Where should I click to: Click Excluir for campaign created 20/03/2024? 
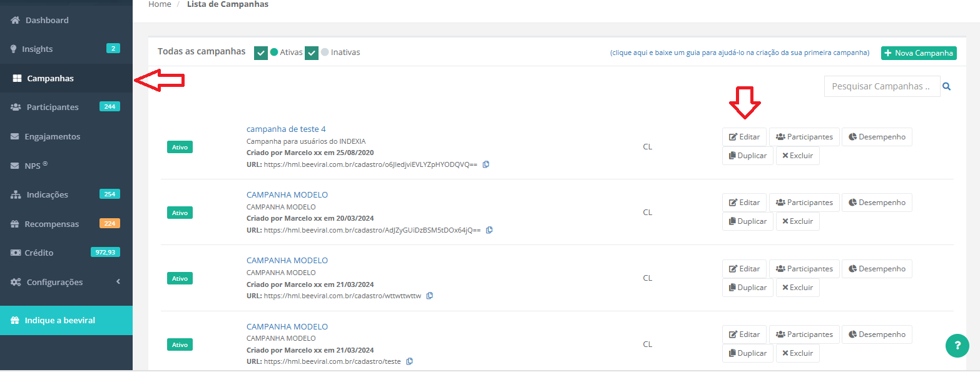click(x=798, y=221)
